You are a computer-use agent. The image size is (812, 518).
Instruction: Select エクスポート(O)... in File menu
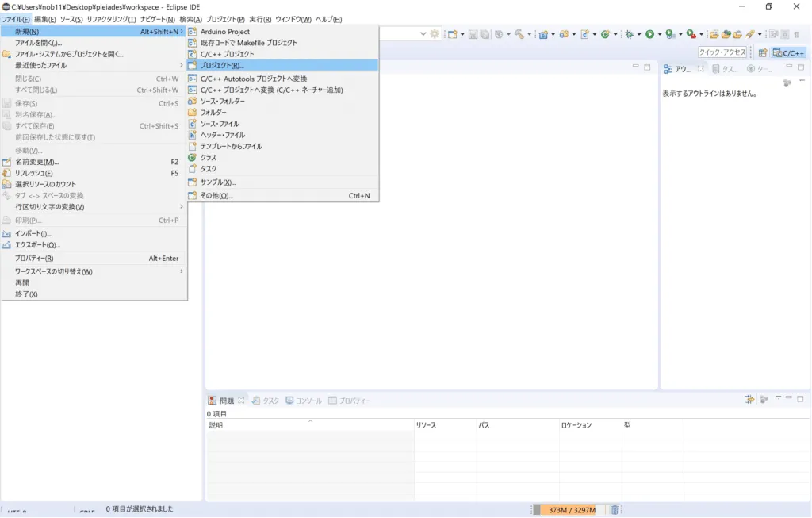point(94,245)
